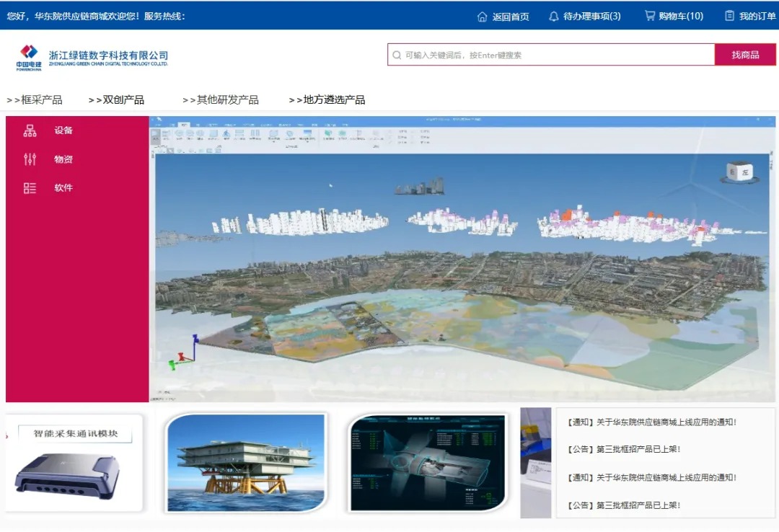The image size is (779, 532).
Task: Expand the >>双创产品 category
Action: coord(116,100)
